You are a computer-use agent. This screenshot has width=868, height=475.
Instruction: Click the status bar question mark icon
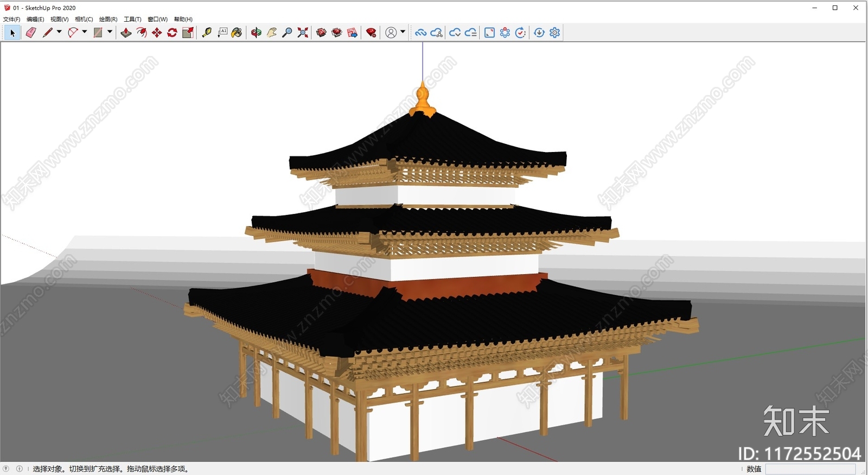pos(6,468)
